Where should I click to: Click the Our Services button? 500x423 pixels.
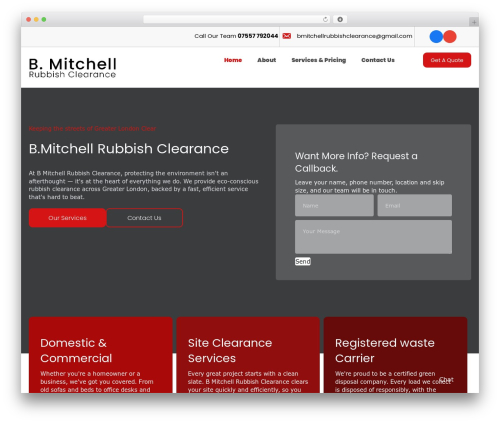pos(67,218)
